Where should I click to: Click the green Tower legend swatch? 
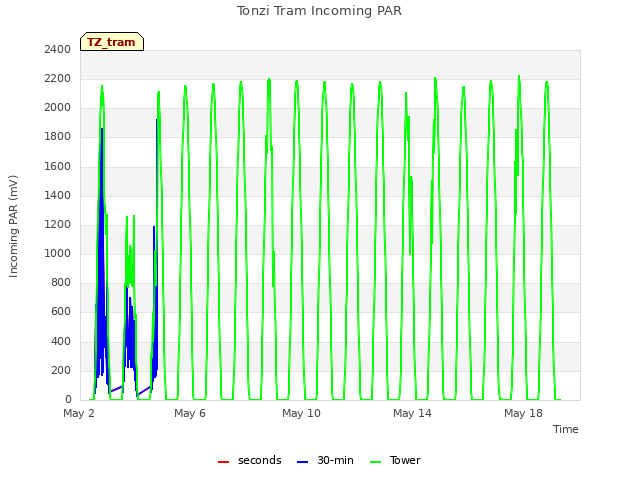[376, 462]
